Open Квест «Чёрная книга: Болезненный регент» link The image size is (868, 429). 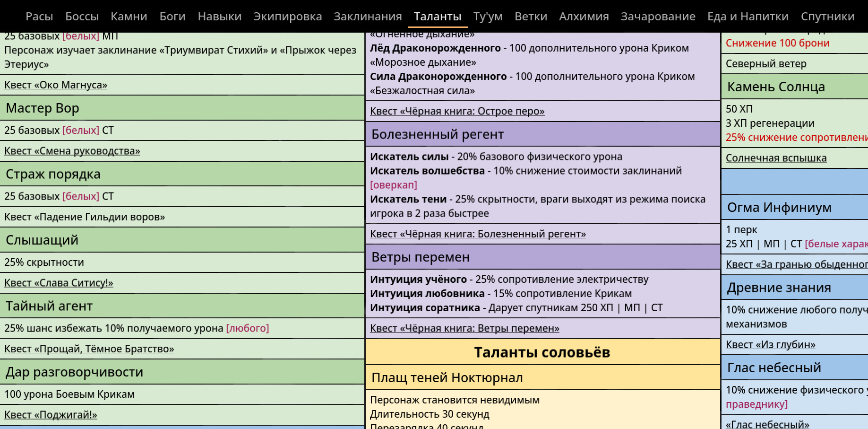pos(478,234)
